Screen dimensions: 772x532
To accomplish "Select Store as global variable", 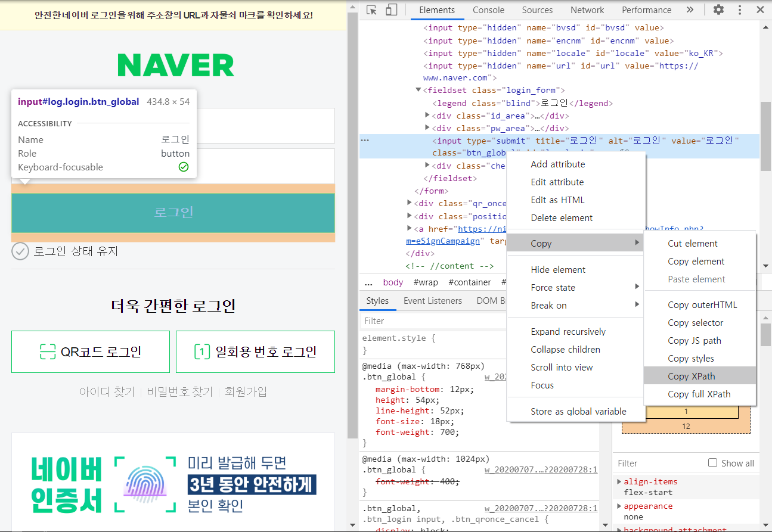I will point(576,411).
